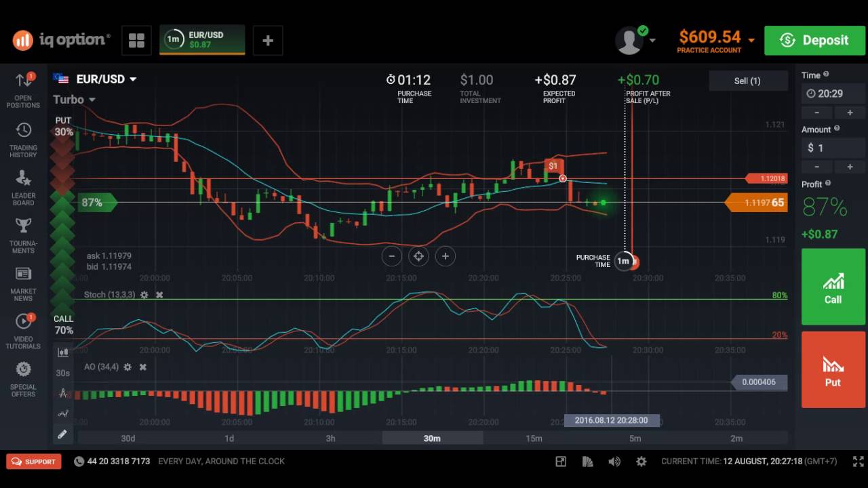Image resolution: width=868 pixels, height=488 pixels.
Task: Switch timeframe to 3h
Action: click(330, 439)
